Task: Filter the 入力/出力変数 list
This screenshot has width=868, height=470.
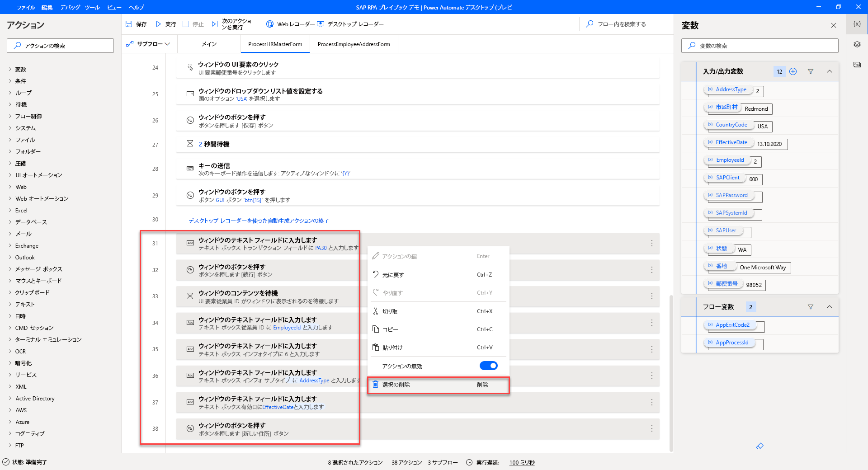Action: coord(811,71)
